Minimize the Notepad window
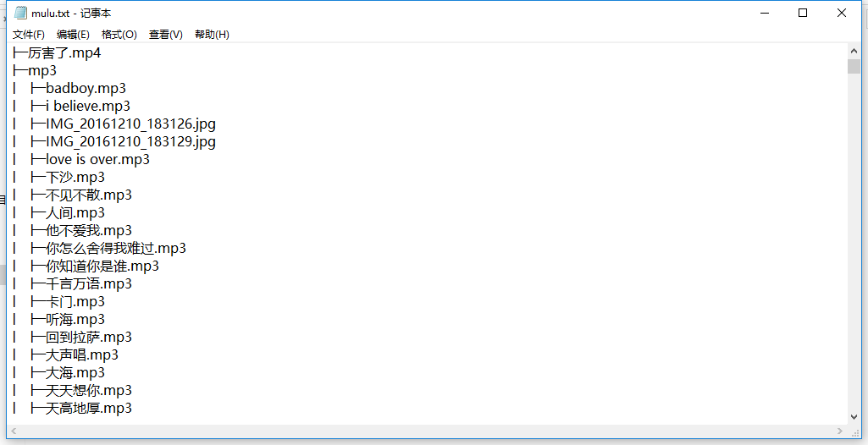The height and width of the screenshot is (445, 868). tap(765, 13)
